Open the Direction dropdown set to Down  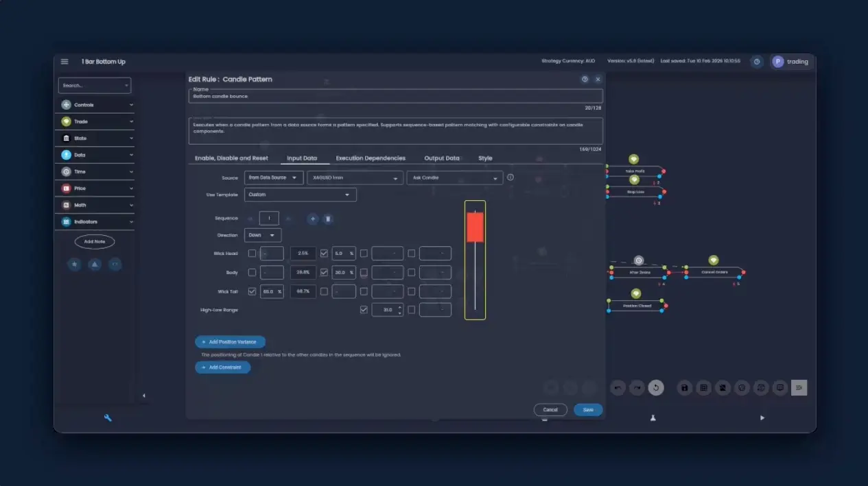(263, 235)
